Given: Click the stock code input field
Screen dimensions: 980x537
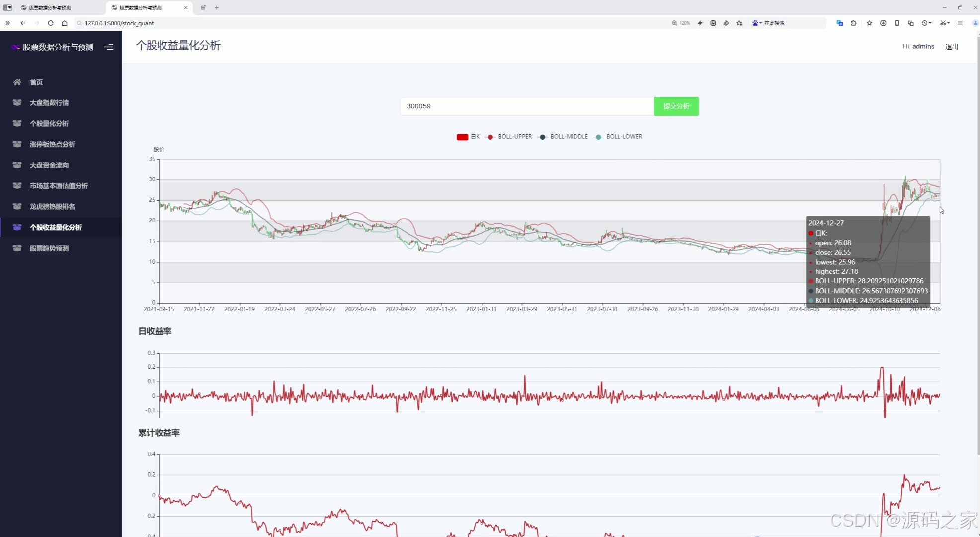Looking at the screenshot, I should [527, 106].
